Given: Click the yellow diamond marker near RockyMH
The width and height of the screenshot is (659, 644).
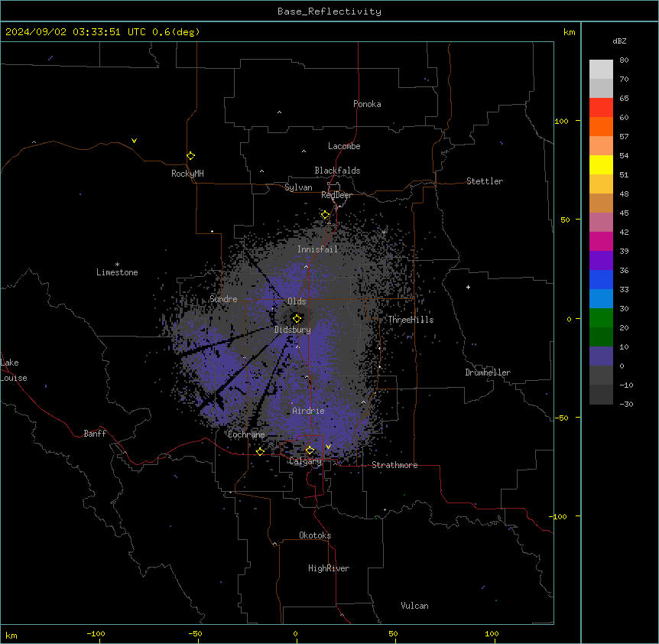Looking at the screenshot, I should (x=191, y=156).
